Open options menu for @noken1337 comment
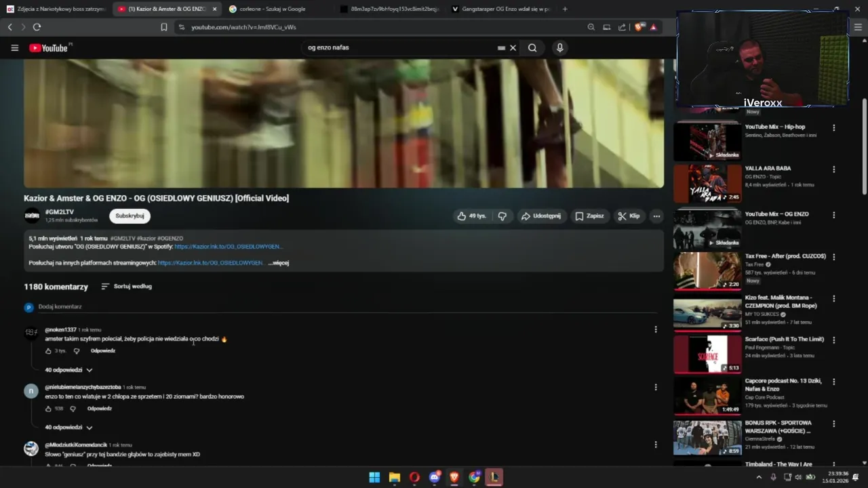Viewport: 868px width, 488px height. (655, 329)
